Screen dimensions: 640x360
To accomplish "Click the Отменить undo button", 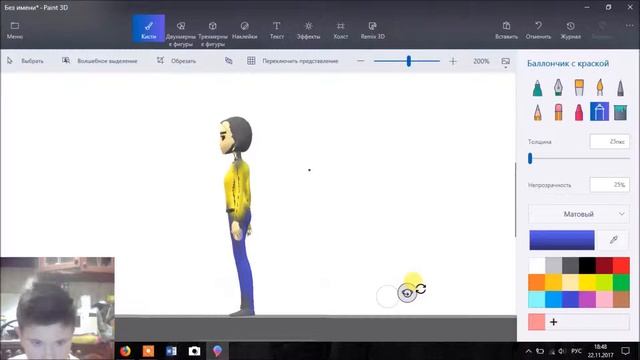I will [538, 30].
